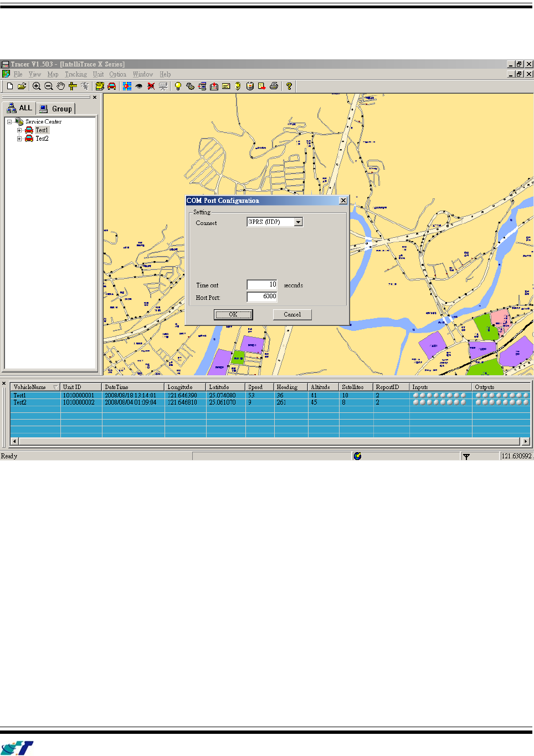Open the Help menu
This screenshot has width=534, height=756.
pos(165,74)
